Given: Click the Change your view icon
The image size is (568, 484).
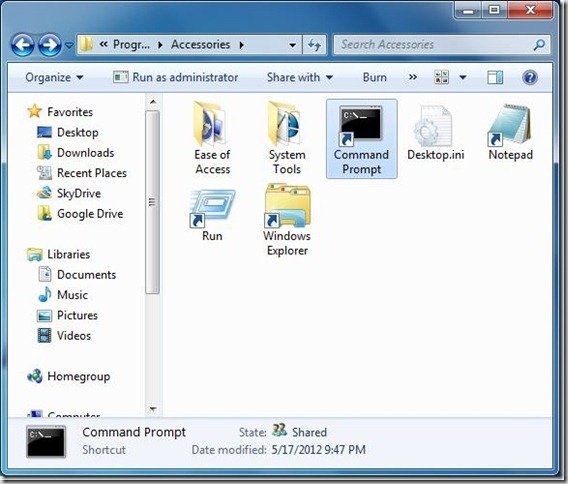Looking at the screenshot, I should coord(442,77).
